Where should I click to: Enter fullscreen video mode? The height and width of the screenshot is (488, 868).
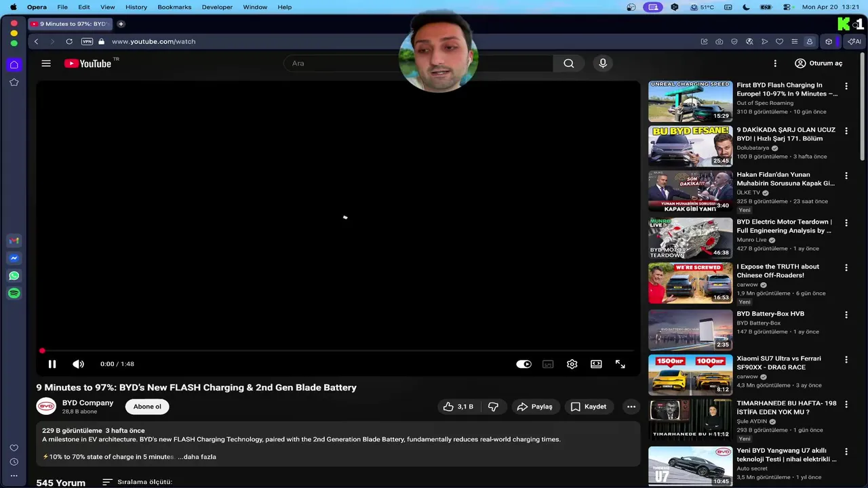click(620, 364)
